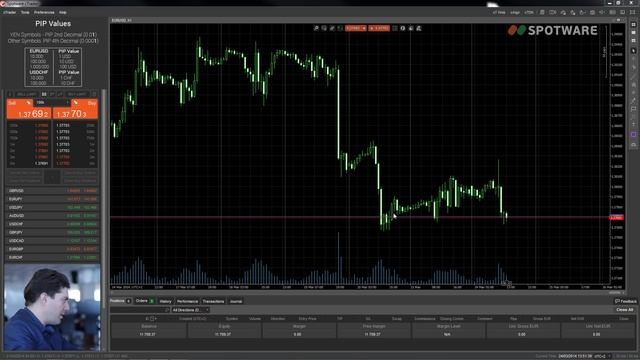Open the Help menu
Viewport: 640px width, 360px height.
(62, 12)
